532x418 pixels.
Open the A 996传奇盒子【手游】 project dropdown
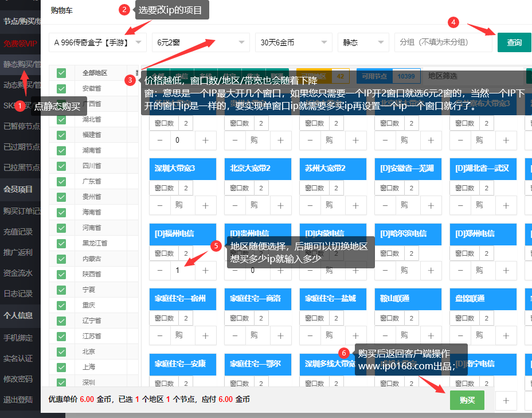point(97,42)
